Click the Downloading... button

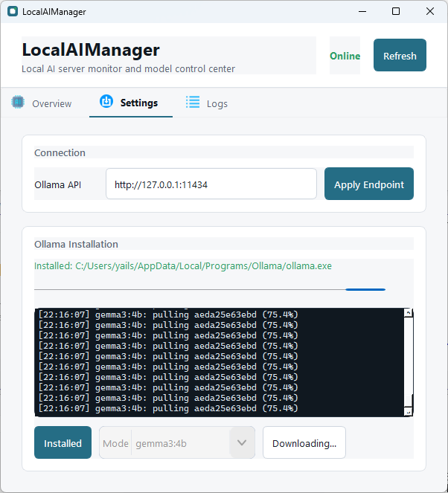coord(304,443)
